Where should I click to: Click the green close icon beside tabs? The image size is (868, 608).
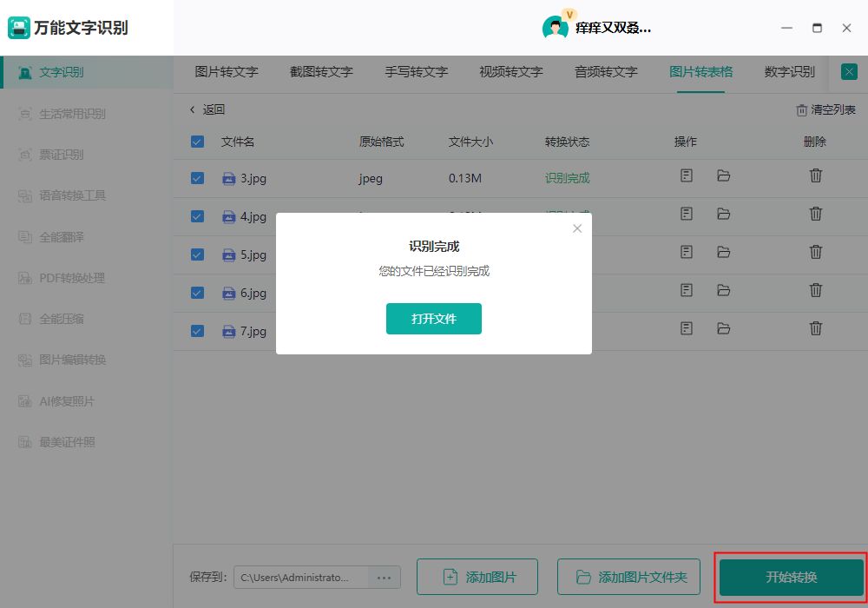pyautogui.click(x=849, y=71)
